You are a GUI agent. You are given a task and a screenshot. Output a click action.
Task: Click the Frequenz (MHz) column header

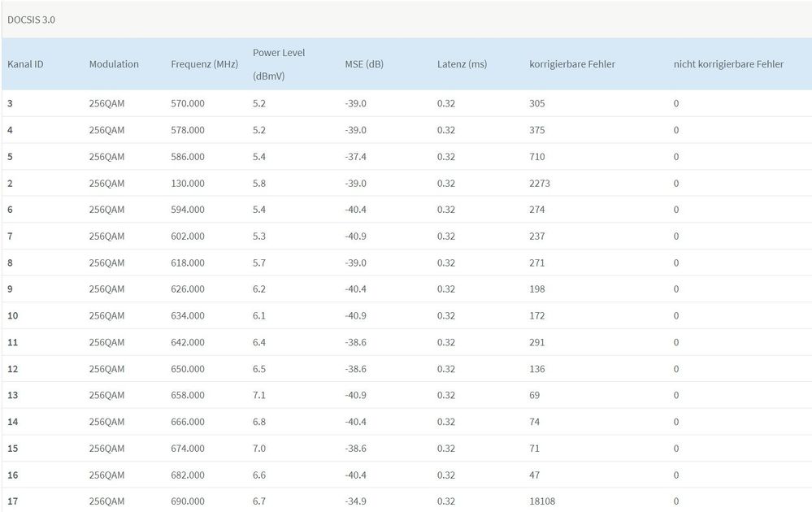pos(204,64)
